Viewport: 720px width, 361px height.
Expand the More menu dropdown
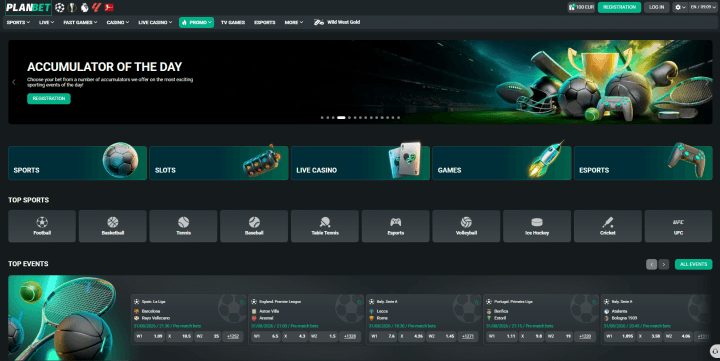tap(294, 22)
